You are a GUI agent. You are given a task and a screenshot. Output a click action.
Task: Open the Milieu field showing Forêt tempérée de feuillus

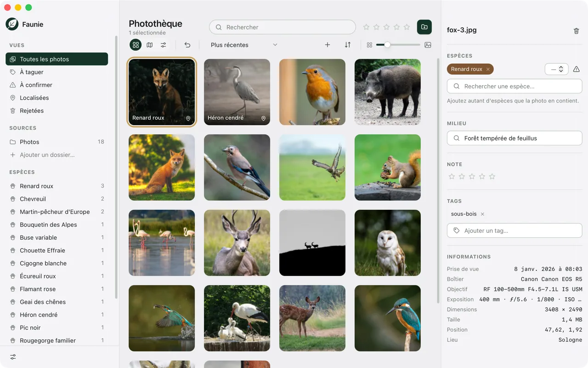pos(514,138)
